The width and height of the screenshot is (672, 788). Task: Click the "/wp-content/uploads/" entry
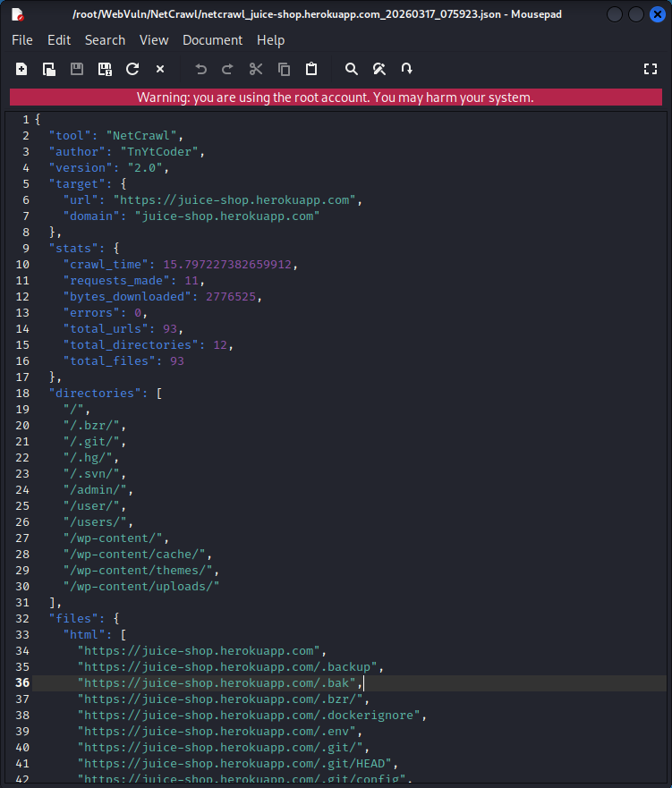point(141,586)
